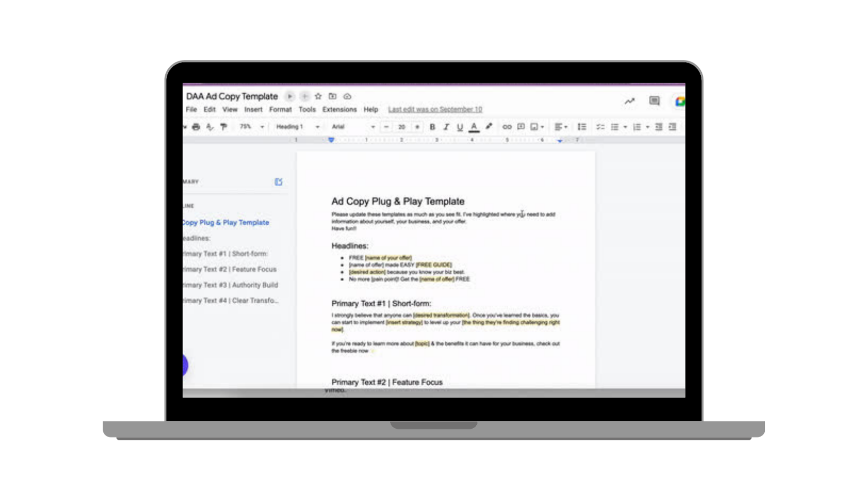Insert a link icon
868x489 pixels.
click(x=507, y=127)
